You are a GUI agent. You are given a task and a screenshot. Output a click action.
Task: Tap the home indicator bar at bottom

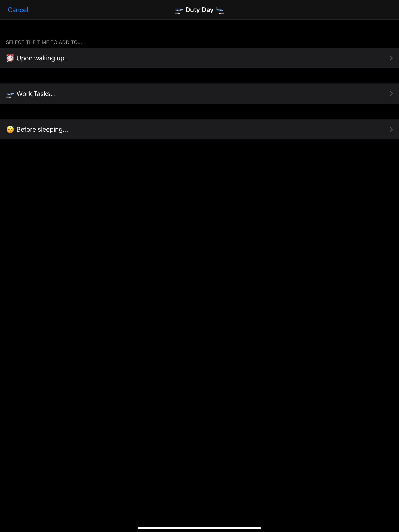coord(199,528)
